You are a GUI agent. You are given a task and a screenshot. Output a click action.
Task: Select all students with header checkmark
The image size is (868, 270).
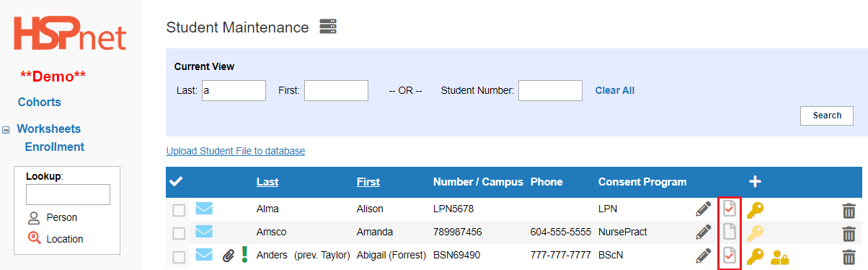[175, 182]
